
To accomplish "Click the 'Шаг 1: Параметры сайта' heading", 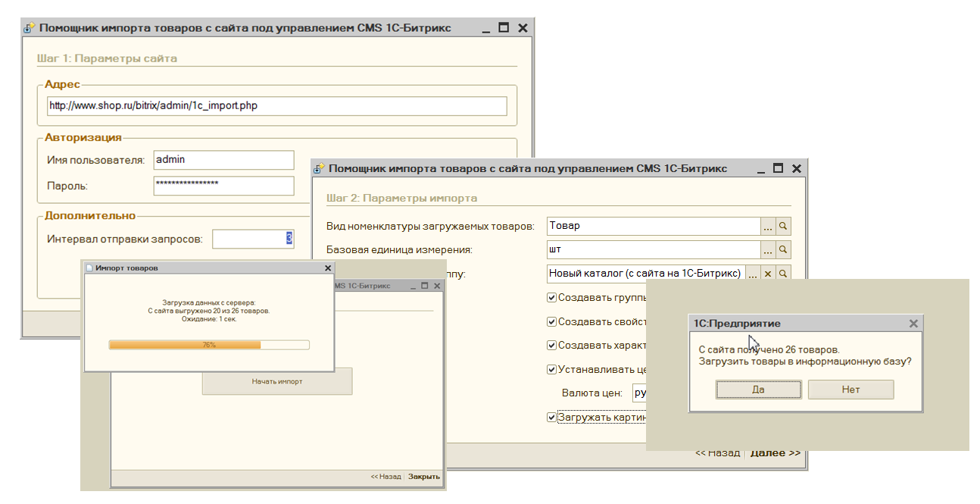I will pyautogui.click(x=107, y=58).
